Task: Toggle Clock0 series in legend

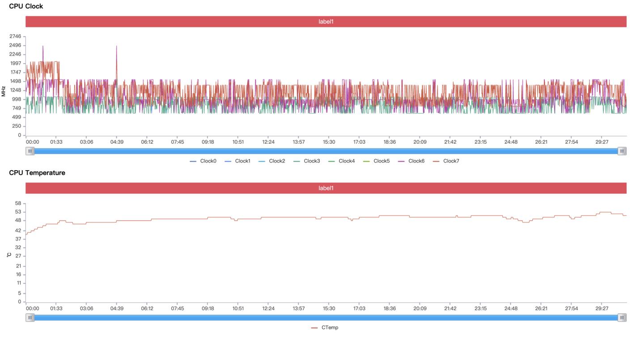Action: pos(203,161)
